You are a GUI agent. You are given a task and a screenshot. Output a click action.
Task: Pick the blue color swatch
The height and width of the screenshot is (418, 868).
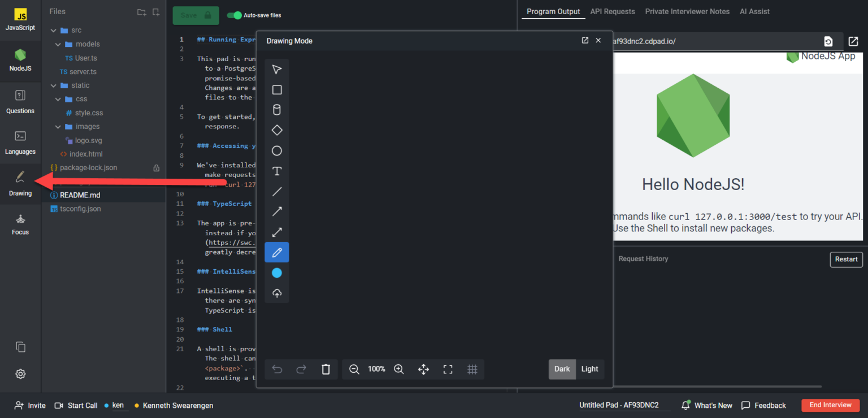pos(277,273)
